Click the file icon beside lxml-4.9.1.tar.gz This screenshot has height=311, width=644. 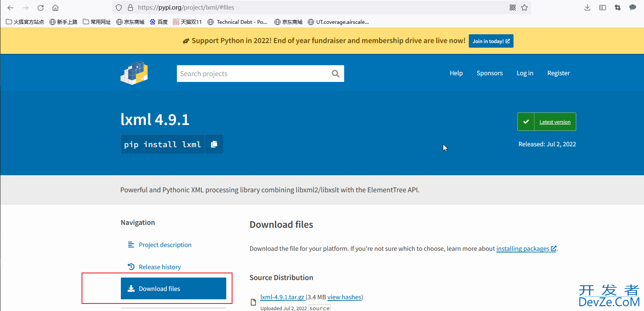pos(253,302)
